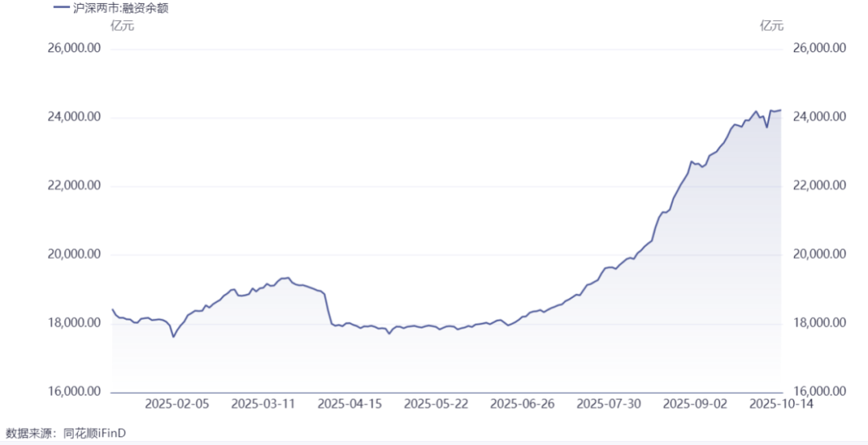Image resolution: width=868 pixels, height=445 pixels.
Task: Click date label 2025-05-22
Action: [436, 405]
